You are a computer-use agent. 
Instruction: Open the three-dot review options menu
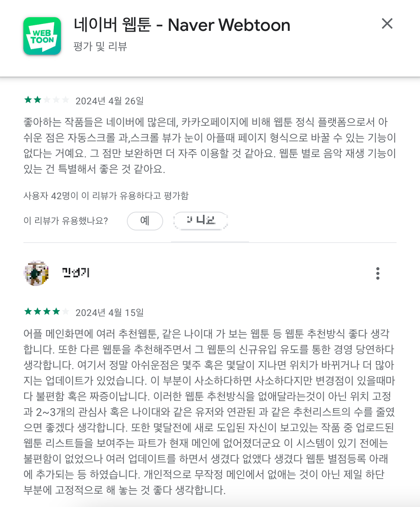377,273
